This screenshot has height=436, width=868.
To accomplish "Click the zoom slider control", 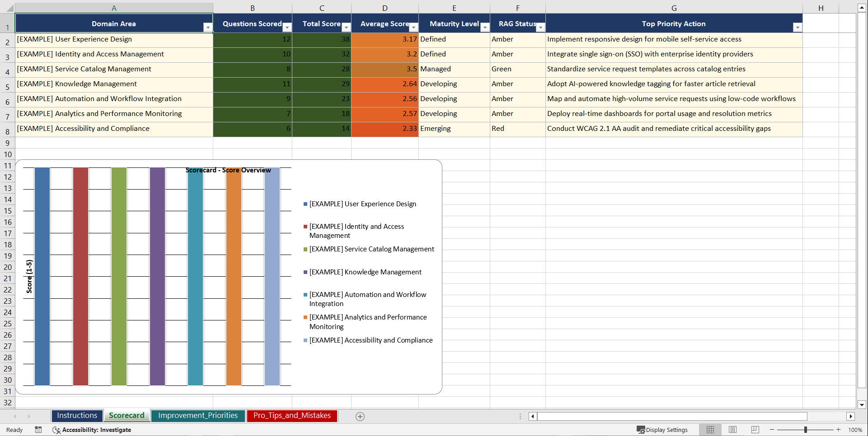I will click(x=806, y=430).
